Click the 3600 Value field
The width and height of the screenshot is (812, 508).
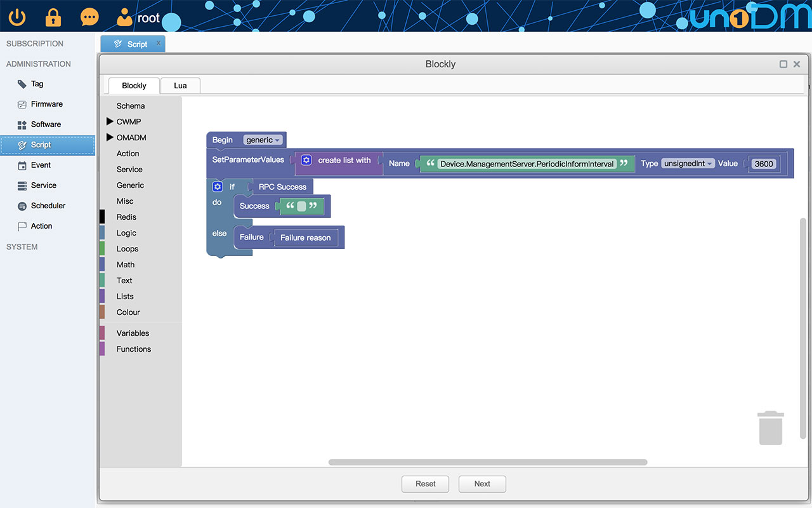point(763,164)
